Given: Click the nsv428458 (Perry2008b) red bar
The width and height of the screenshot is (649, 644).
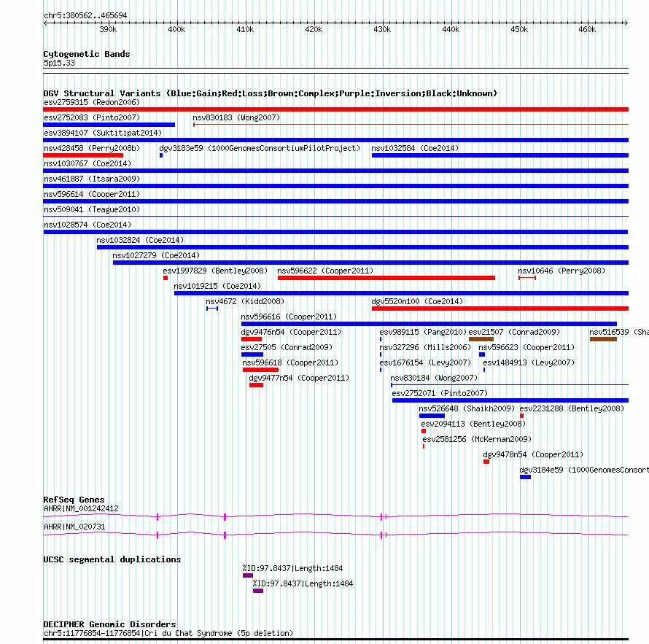Looking at the screenshot, I should (x=83, y=155).
